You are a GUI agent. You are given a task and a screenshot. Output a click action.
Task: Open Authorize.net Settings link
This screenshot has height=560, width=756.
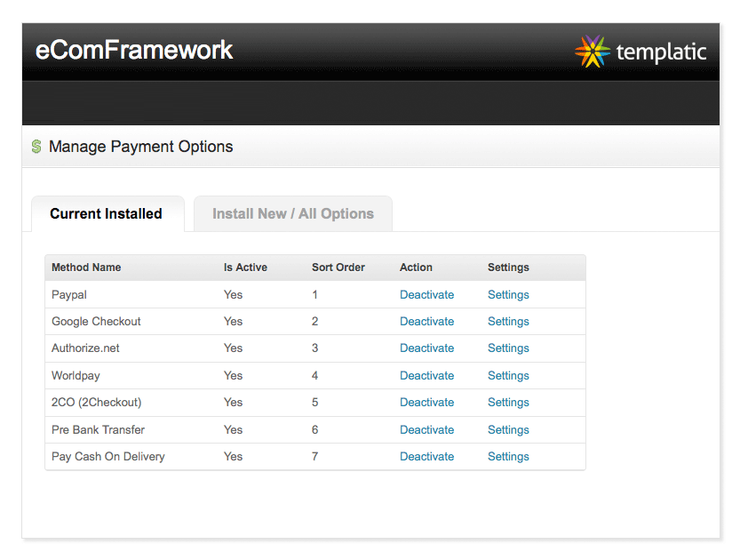[508, 348]
